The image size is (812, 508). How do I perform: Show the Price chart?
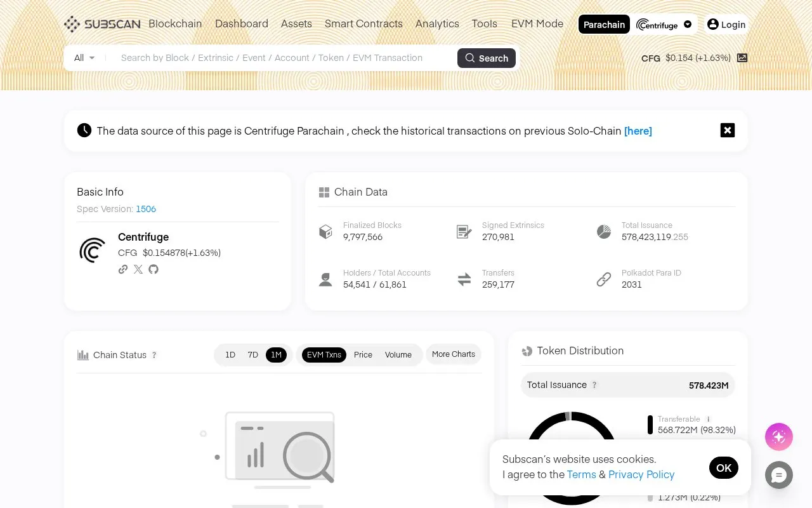(x=363, y=355)
